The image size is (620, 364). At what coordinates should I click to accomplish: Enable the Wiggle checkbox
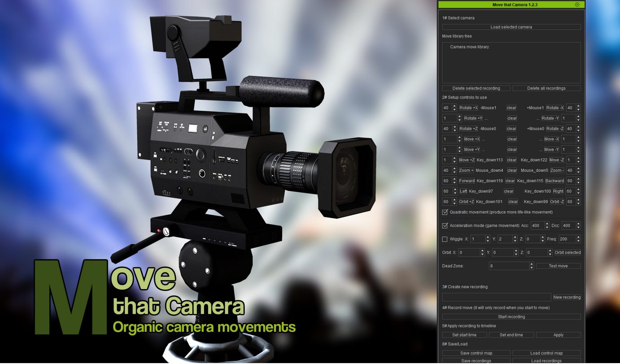pos(445,239)
